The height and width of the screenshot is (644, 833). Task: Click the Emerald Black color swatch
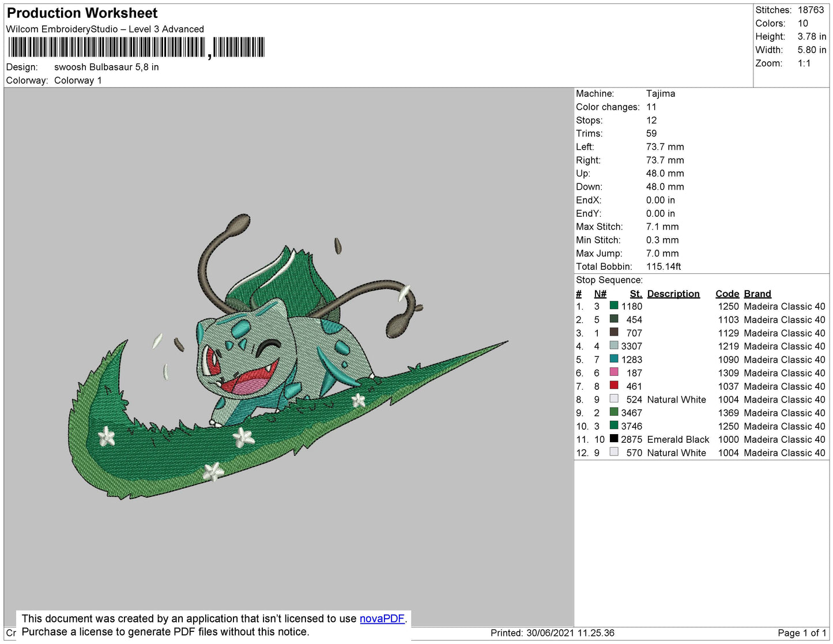pos(614,439)
